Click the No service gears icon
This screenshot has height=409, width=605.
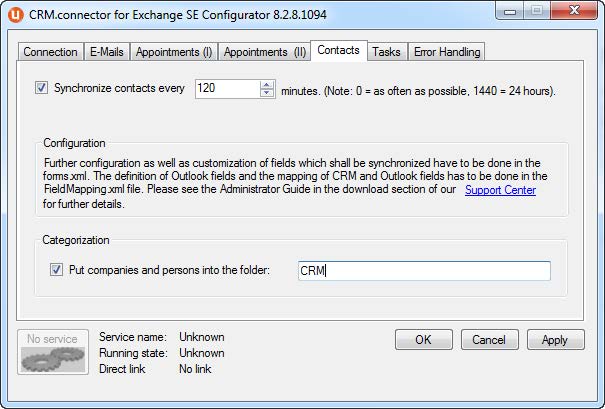53,354
